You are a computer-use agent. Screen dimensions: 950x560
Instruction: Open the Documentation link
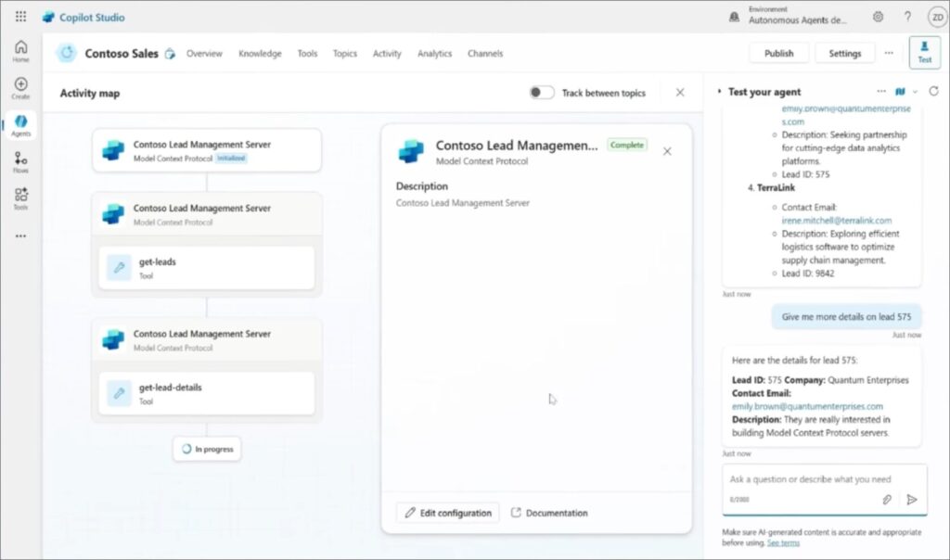pos(549,513)
